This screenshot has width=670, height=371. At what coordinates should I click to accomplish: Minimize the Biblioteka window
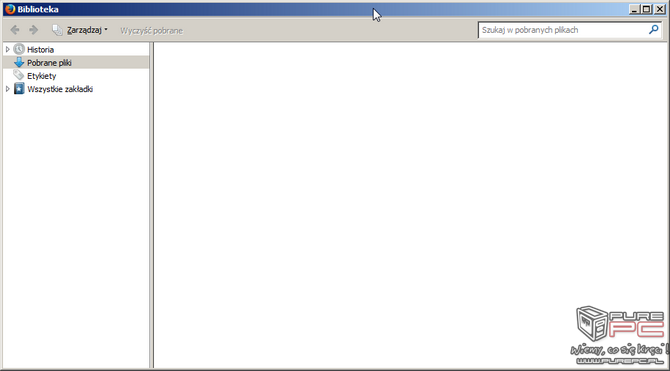pos(635,9)
